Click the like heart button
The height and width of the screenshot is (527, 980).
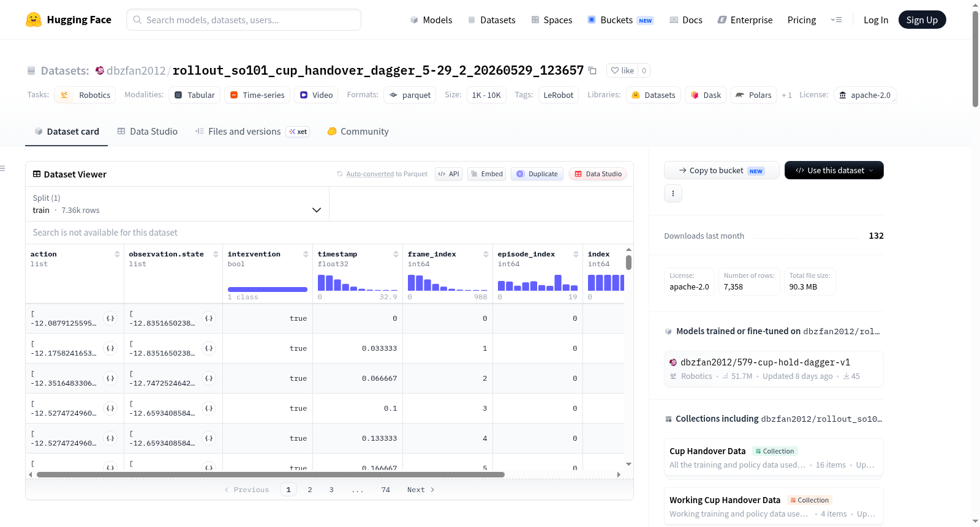click(622, 70)
